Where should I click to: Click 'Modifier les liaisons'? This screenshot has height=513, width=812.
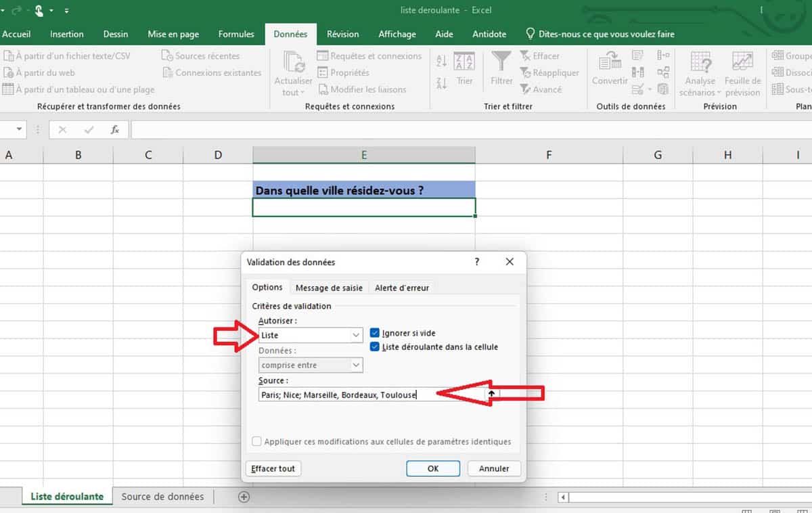coord(362,89)
